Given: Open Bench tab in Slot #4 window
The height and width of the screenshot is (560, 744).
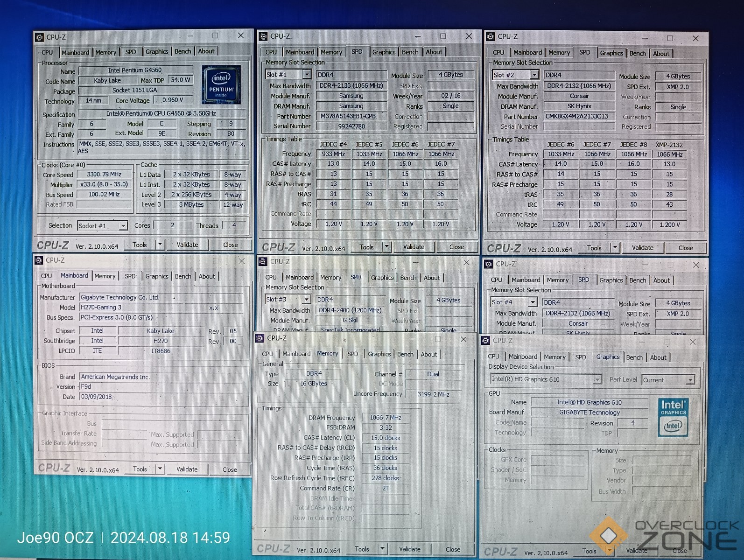Looking at the screenshot, I should pos(637,280).
